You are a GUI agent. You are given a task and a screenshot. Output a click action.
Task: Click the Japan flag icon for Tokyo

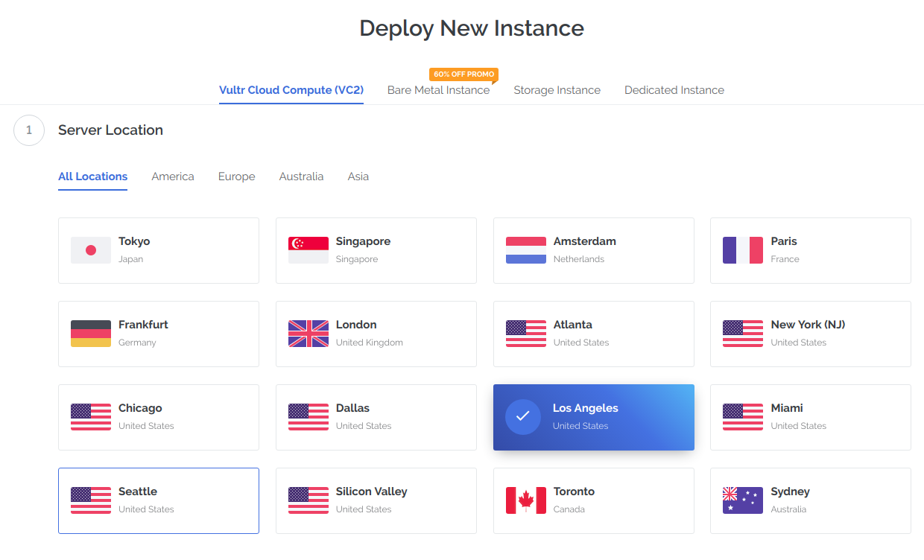click(x=91, y=250)
